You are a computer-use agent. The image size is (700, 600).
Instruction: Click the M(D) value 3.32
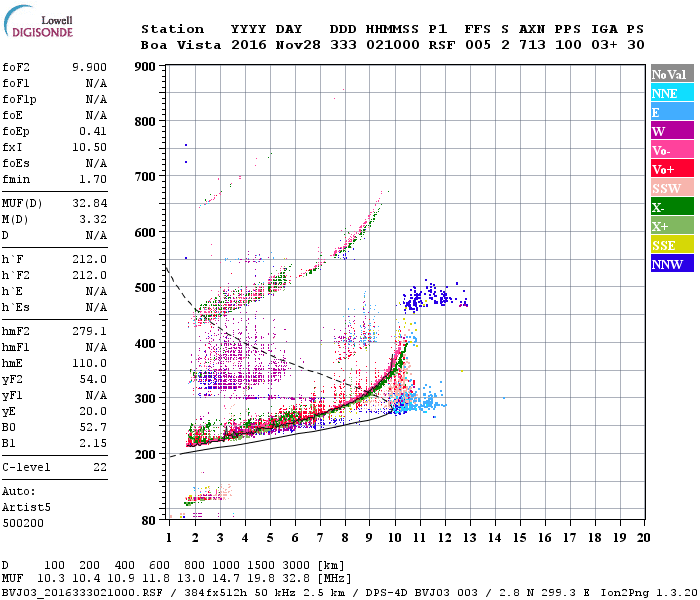[93, 220]
